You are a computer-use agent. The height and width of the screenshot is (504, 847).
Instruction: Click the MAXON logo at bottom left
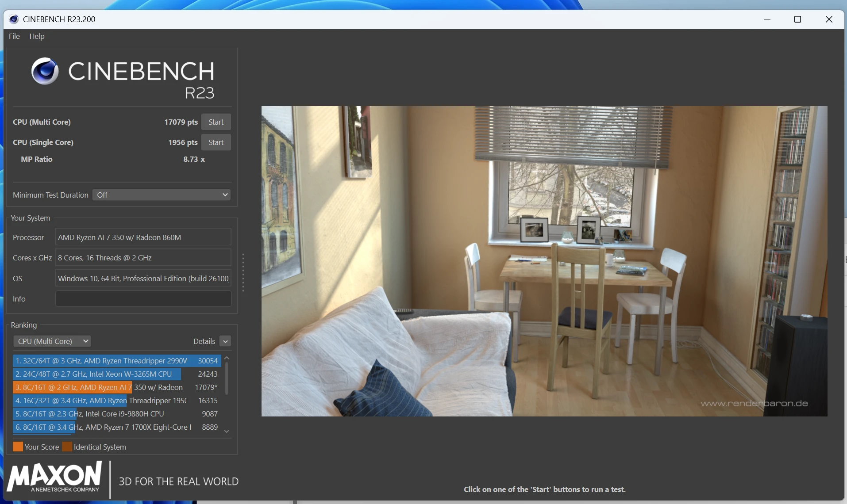tap(54, 477)
